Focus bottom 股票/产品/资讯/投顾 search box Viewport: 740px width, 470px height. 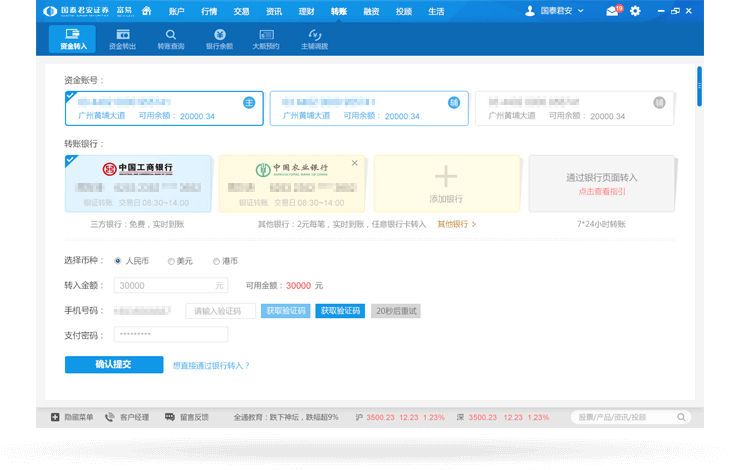point(631,417)
